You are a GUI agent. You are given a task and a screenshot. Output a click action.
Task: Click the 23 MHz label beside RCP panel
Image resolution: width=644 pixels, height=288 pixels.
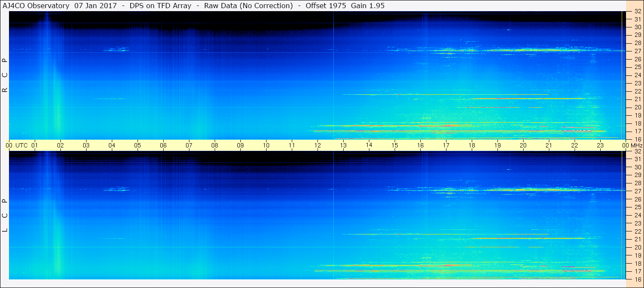[638, 83]
